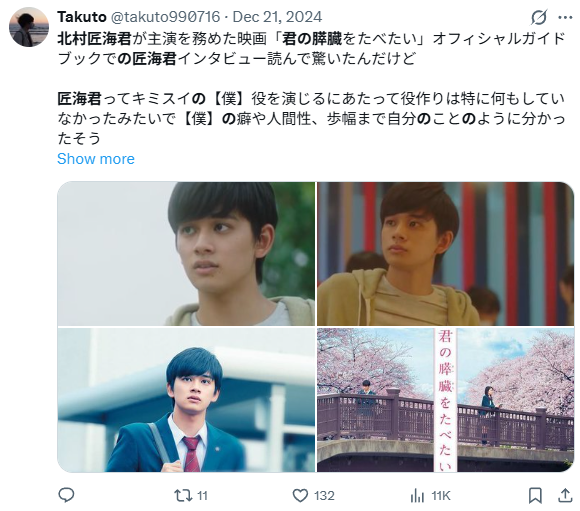Click the share upload icon
Screen dimensions: 580x511
tap(565, 495)
